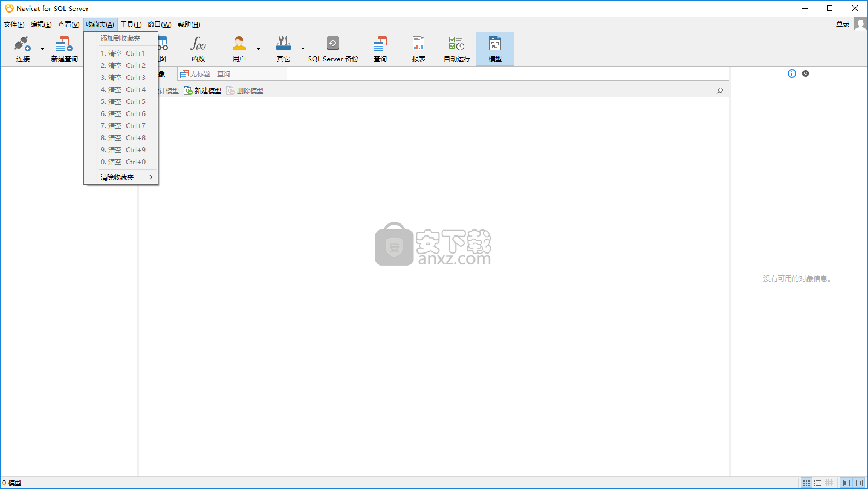Click the 连接 connection toolbar icon

(x=22, y=49)
